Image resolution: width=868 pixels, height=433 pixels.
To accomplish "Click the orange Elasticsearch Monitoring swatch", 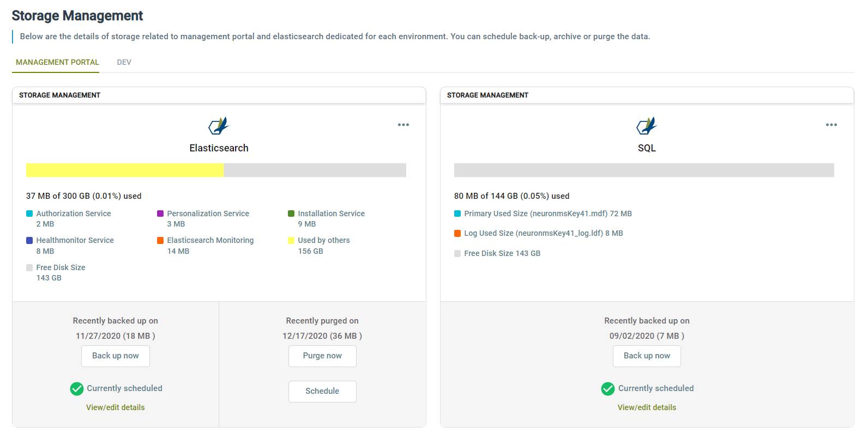I will tap(160, 240).
